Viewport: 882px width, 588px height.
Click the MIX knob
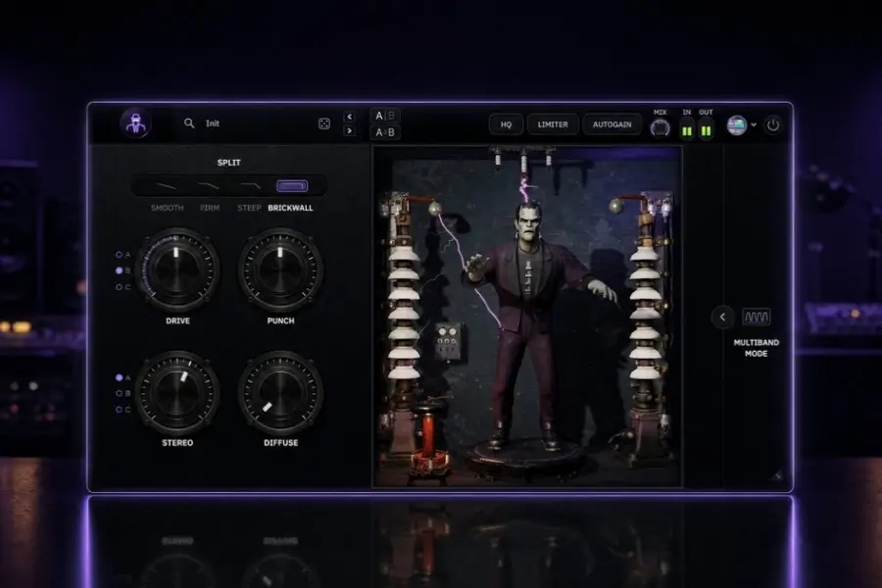point(660,128)
